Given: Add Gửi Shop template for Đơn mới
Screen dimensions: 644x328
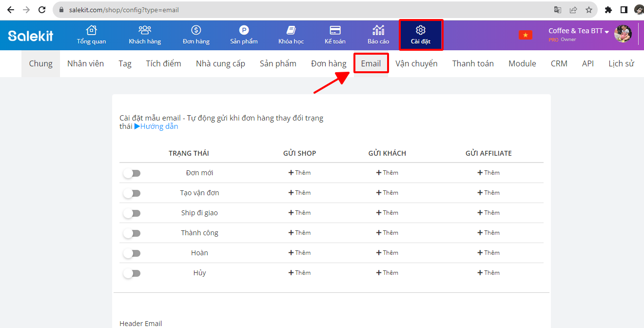Looking at the screenshot, I should click(299, 173).
